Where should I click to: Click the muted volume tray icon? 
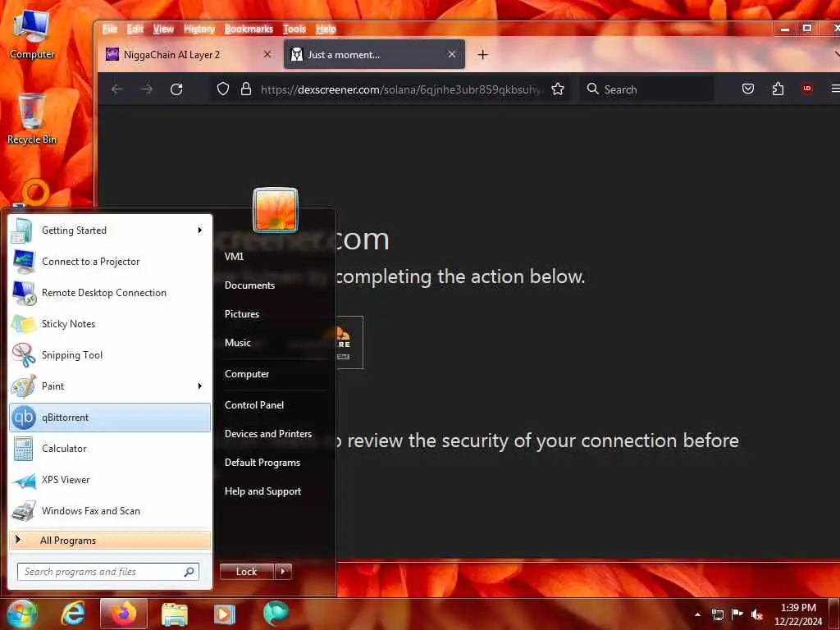coord(757,614)
